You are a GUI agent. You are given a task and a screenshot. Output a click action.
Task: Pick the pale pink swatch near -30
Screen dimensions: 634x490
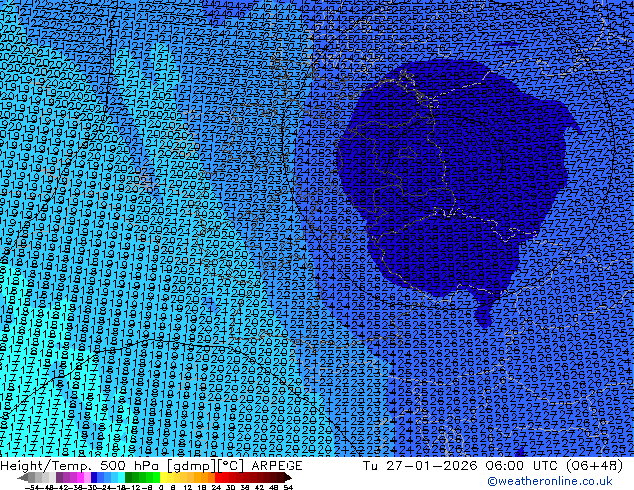point(87,478)
